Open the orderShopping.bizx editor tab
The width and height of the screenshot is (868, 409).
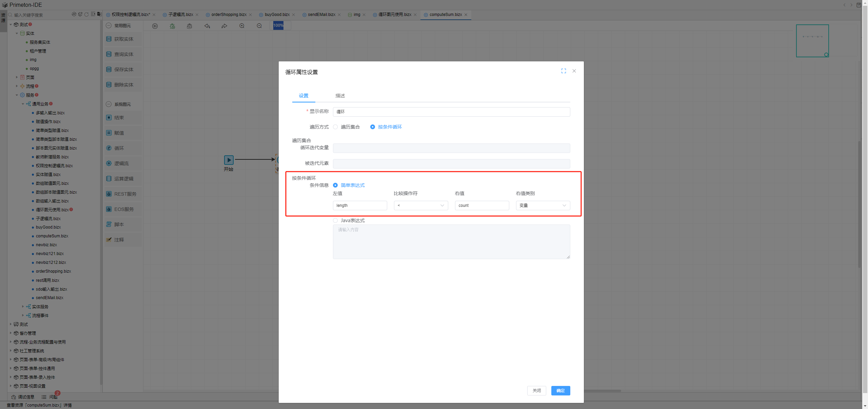[x=229, y=15]
